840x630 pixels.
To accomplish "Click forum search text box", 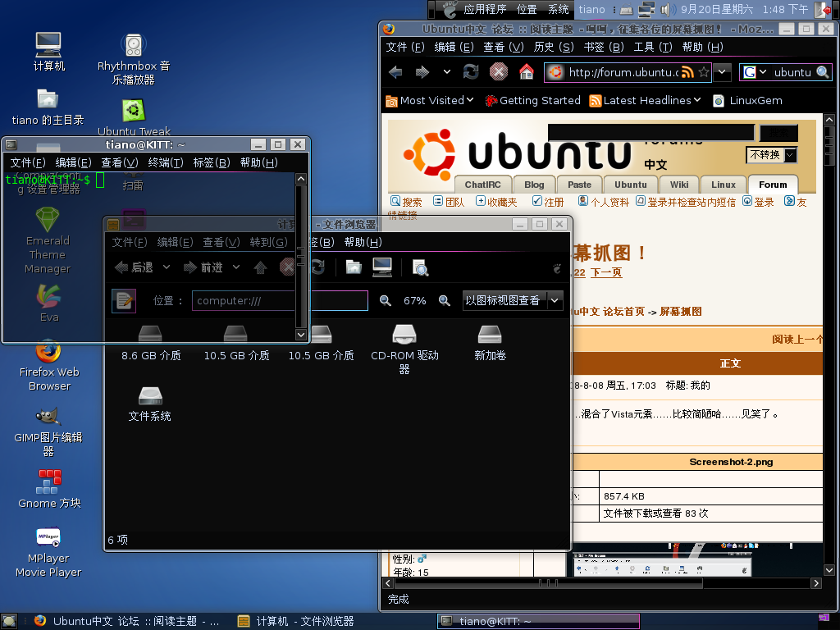I will (x=651, y=132).
